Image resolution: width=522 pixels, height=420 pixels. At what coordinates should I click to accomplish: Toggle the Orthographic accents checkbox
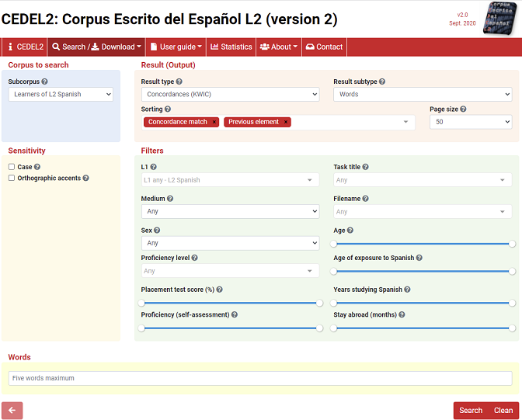click(12, 178)
